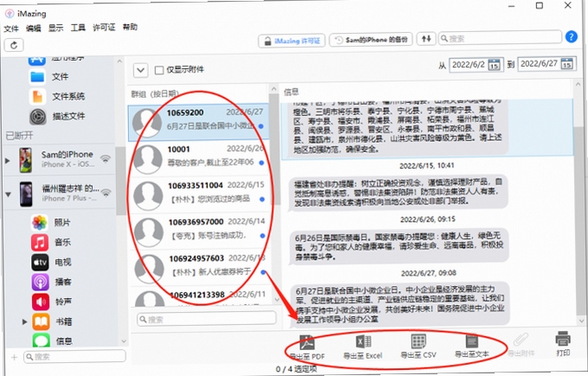Select the conversation from 106933511004
This screenshot has height=376, width=588.
tap(200, 194)
